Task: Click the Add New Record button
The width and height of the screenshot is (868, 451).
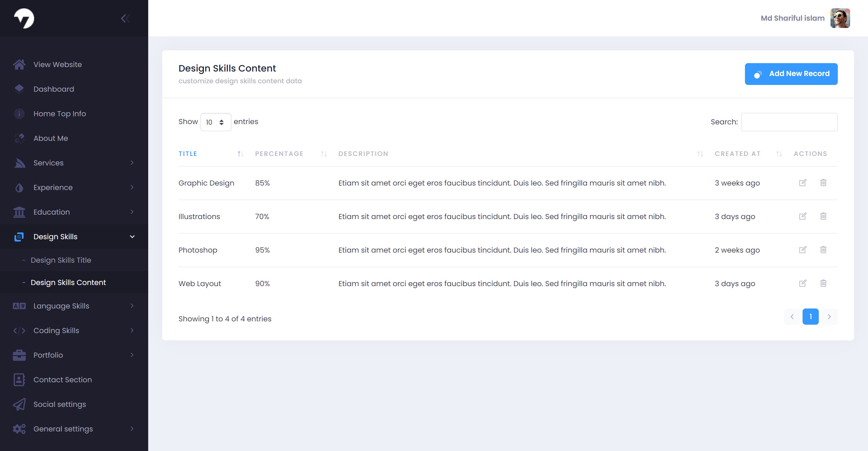Action: [791, 74]
